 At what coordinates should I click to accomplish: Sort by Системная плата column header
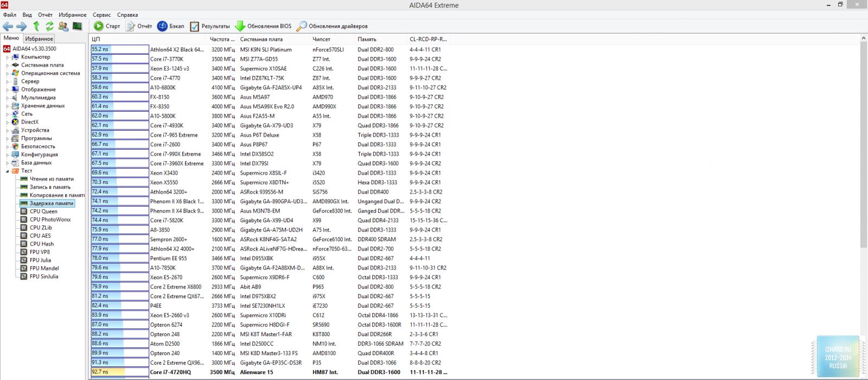(x=261, y=39)
